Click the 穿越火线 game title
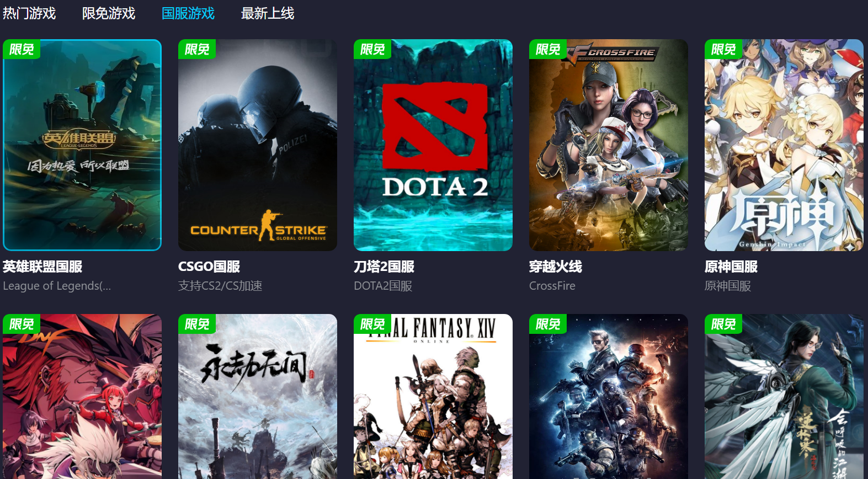 point(556,267)
